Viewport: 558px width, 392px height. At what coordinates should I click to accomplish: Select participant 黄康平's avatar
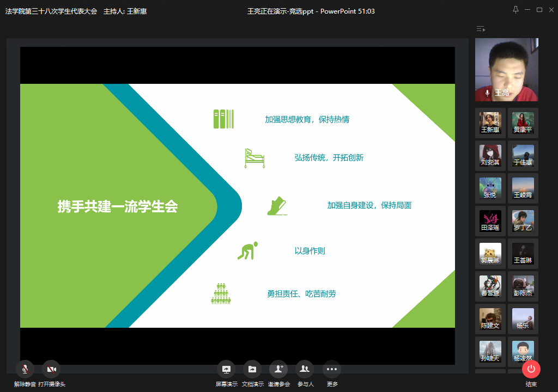click(523, 123)
